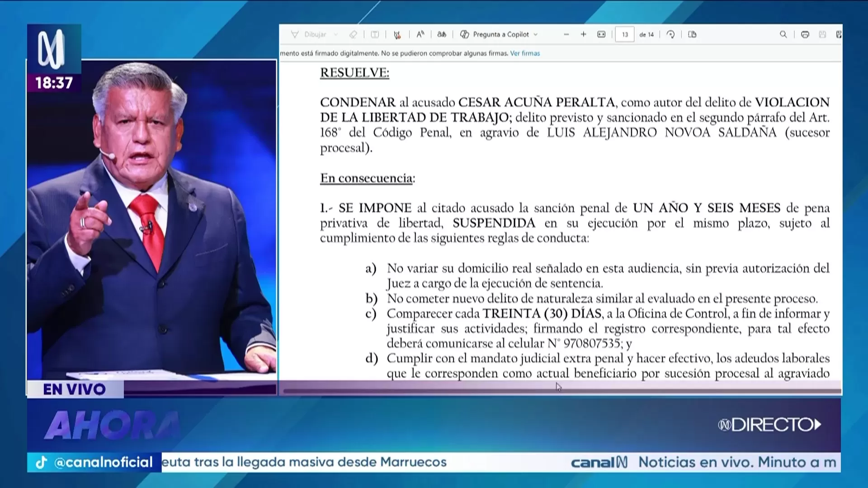Click the TikTok icon in the ticker
The height and width of the screenshot is (488, 868).
(x=41, y=462)
